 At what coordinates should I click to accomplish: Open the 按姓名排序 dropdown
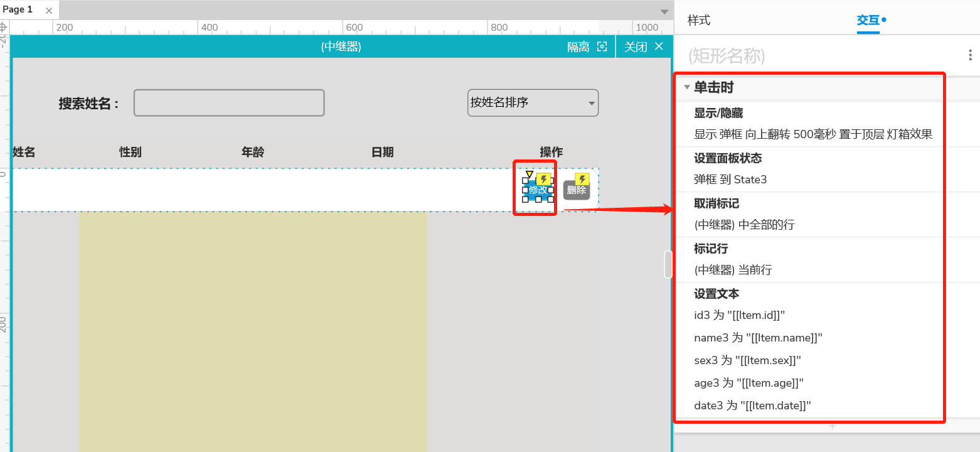[x=533, y=103]
